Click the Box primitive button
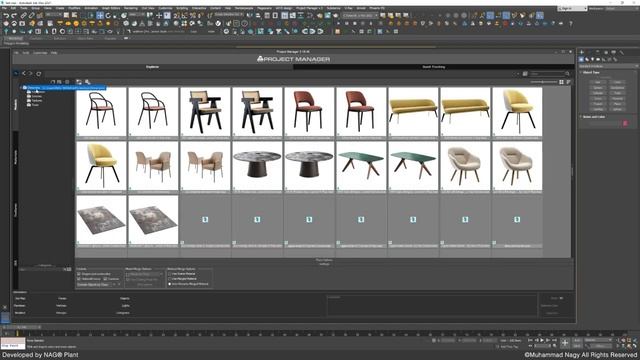 coord(598,82)
